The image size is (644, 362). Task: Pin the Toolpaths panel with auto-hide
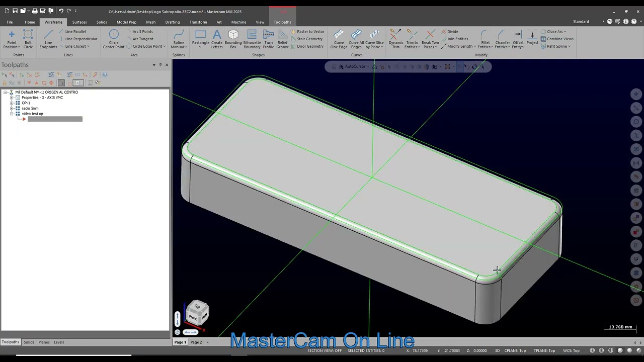pos(160,65)
